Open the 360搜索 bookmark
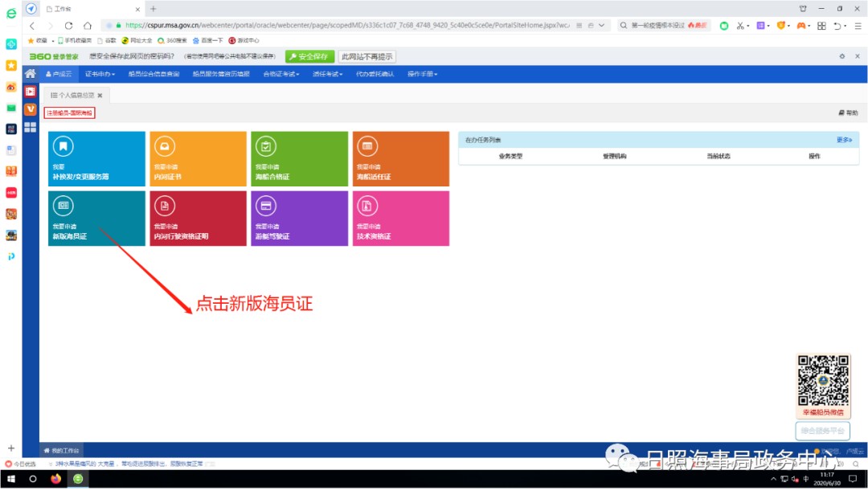Viewport: 868px width, 499px height. pos(172,40)
